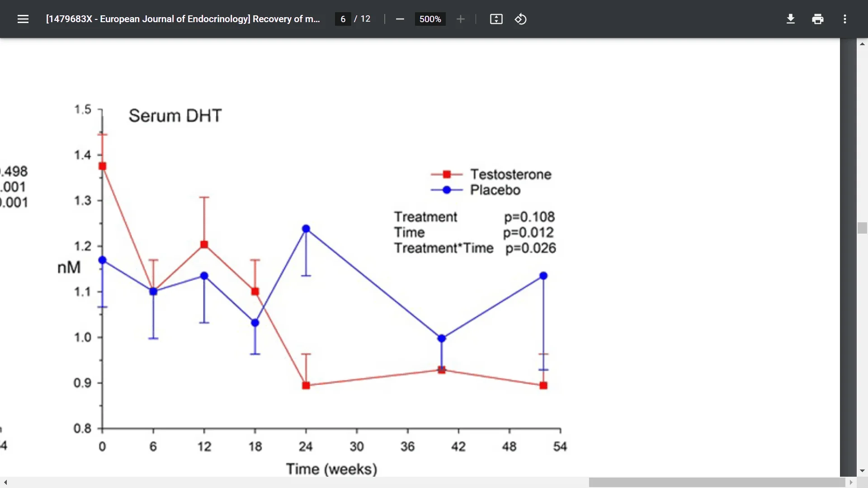Download the PDF file
The width and height of the screenshot is (868, 488).
coord(791,19)
